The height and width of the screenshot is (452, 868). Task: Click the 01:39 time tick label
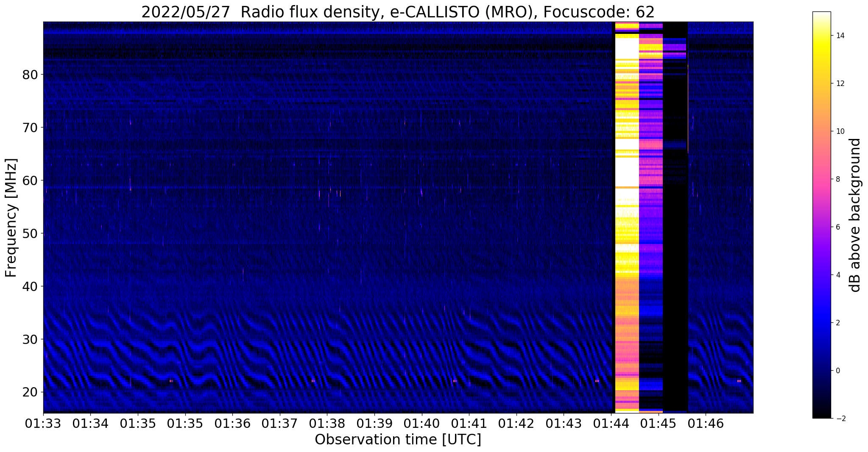(374, 424)
